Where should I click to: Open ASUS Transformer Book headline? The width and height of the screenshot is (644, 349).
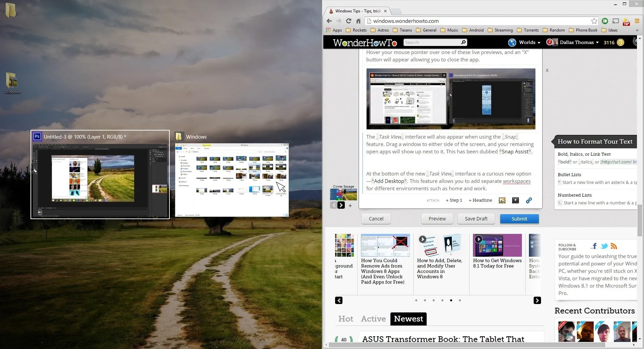pyautogui.click(x=443, y=339)
